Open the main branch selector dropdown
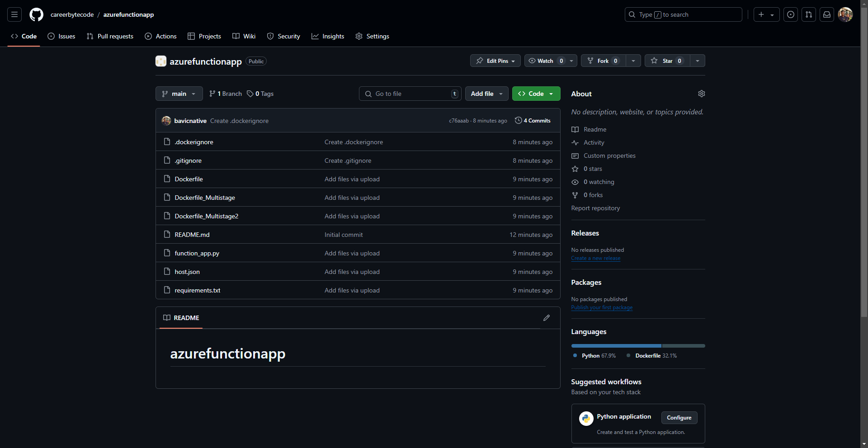This screenshot has height=448, width=868. tap(179, 94)
